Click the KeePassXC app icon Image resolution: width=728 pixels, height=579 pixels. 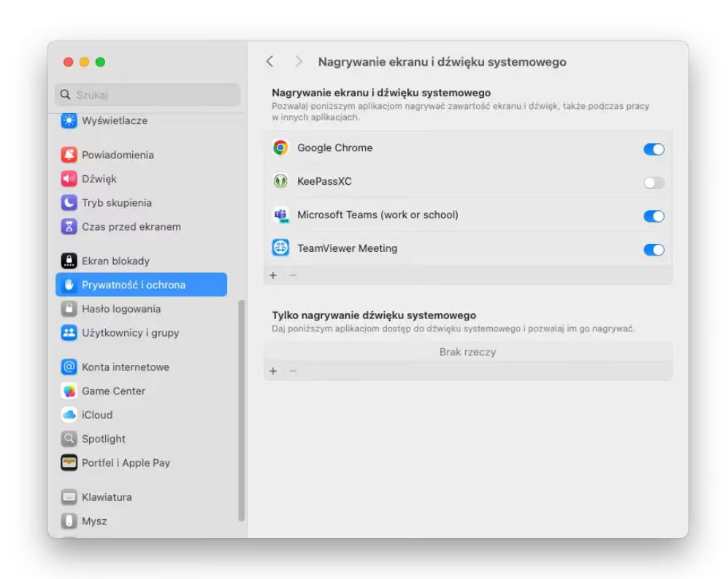pos(280,181)
